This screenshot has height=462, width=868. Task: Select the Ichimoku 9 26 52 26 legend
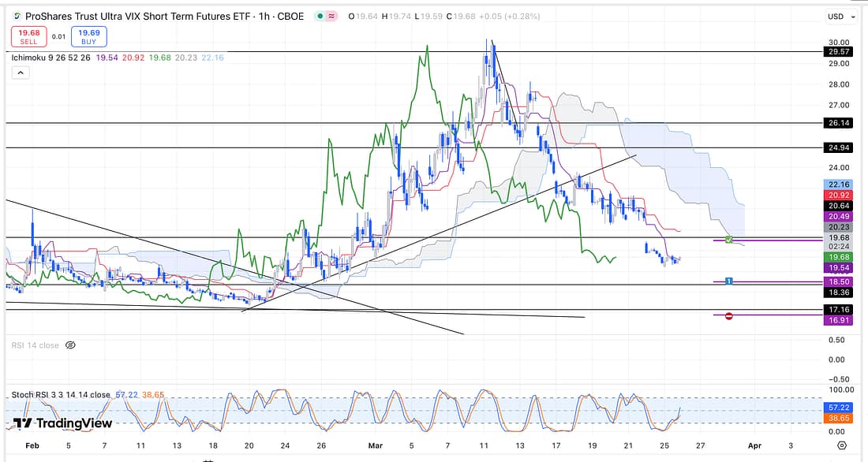click(x=52, y=57)
